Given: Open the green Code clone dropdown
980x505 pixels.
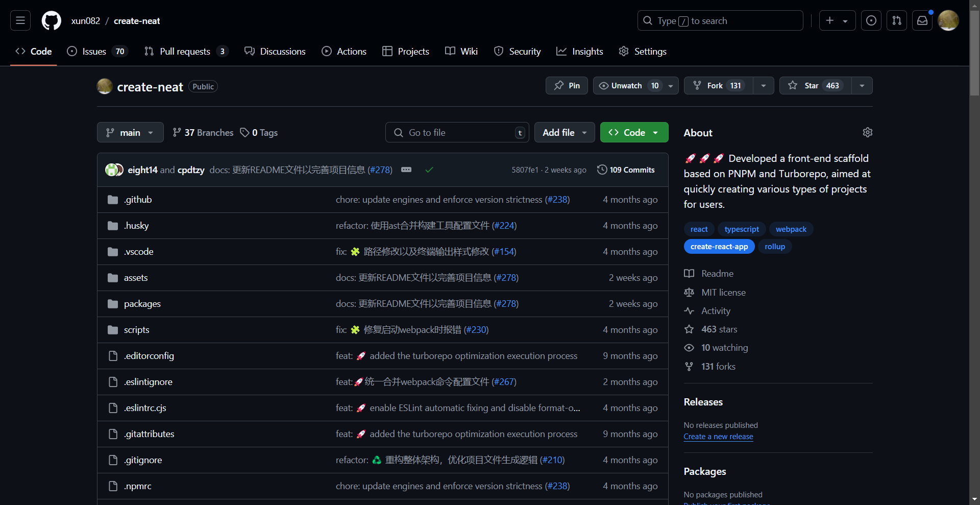Looking at the screenshot, I should [x=634, y=132].
